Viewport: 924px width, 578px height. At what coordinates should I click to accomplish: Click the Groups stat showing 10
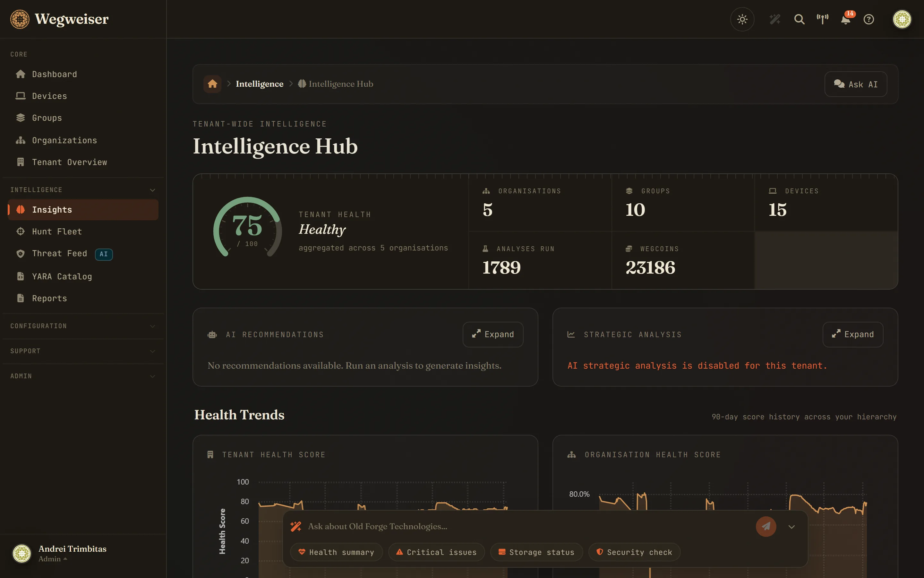tap(683, 203)
